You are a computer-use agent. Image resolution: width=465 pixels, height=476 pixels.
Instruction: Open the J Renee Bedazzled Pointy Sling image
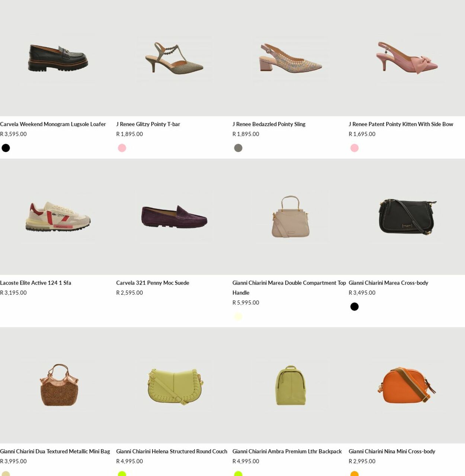click(291, 58)
